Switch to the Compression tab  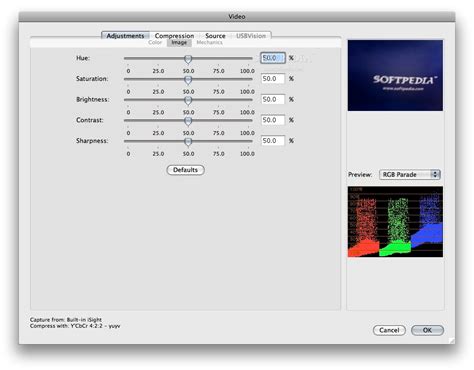tap(174, 36)
